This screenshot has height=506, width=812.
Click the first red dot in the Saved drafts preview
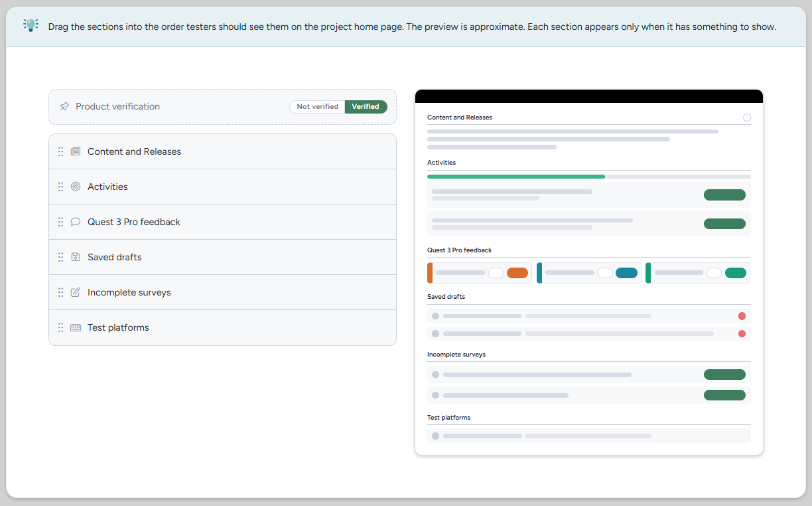(742, 316)
